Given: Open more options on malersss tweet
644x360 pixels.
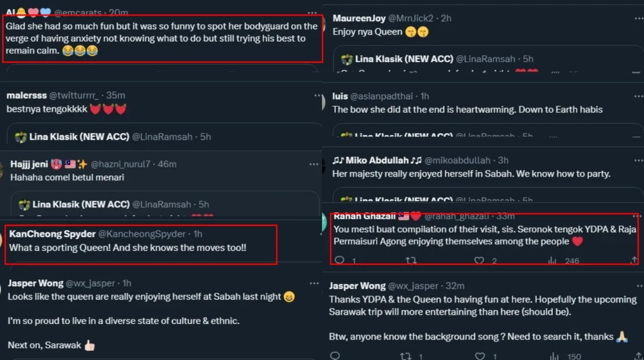Looking at the screenshot, I should click(317, 95).
